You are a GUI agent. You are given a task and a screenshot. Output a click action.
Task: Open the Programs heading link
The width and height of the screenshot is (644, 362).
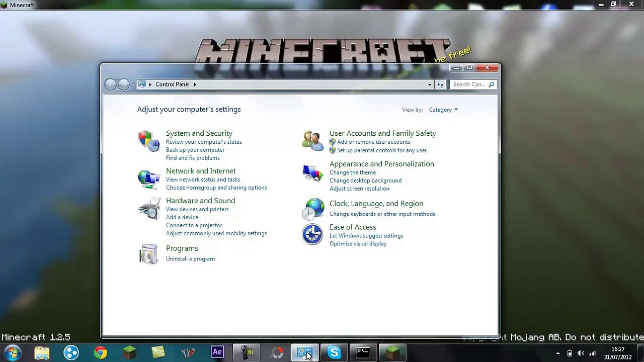[x=182, y=248]
